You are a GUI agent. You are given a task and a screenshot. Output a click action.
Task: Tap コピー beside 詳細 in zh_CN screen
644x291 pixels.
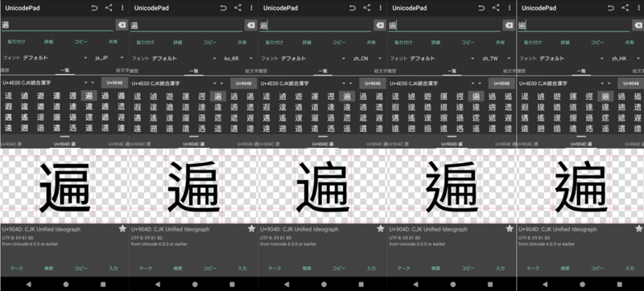tap(339, 42)
